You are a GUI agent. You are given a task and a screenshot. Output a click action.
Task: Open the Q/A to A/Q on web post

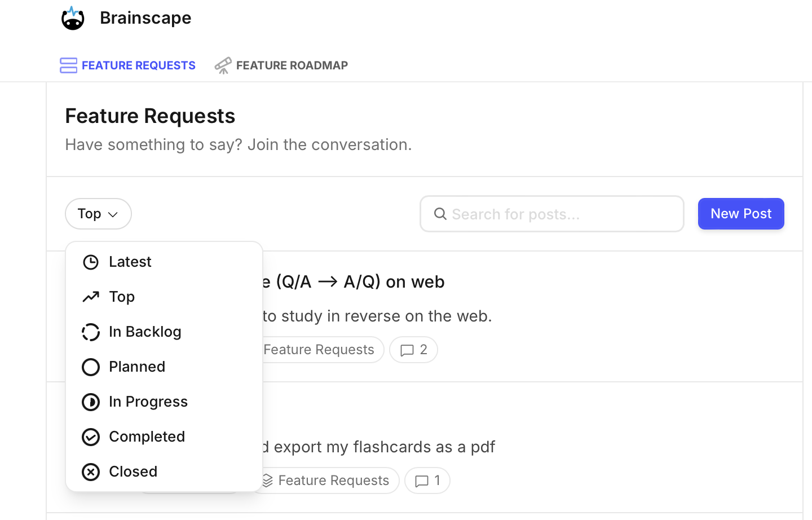click(x=354, y=281)
